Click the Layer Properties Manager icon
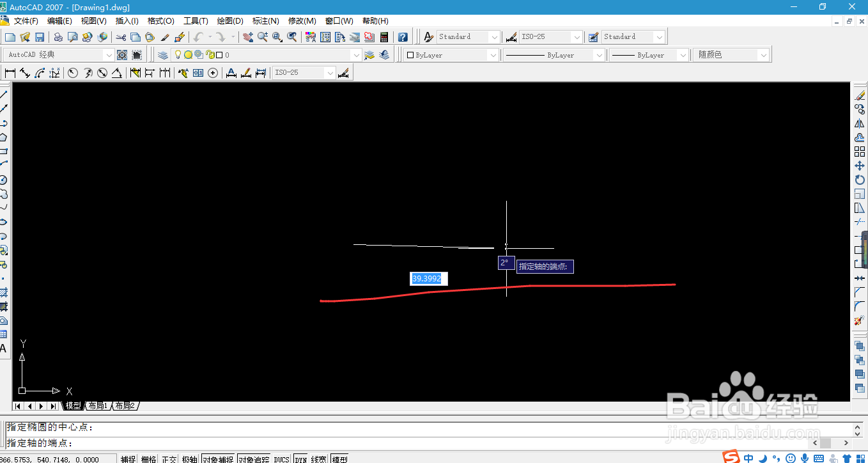This screenshot has height=463, width=868. pyautogui.click(x=163, y=55)
